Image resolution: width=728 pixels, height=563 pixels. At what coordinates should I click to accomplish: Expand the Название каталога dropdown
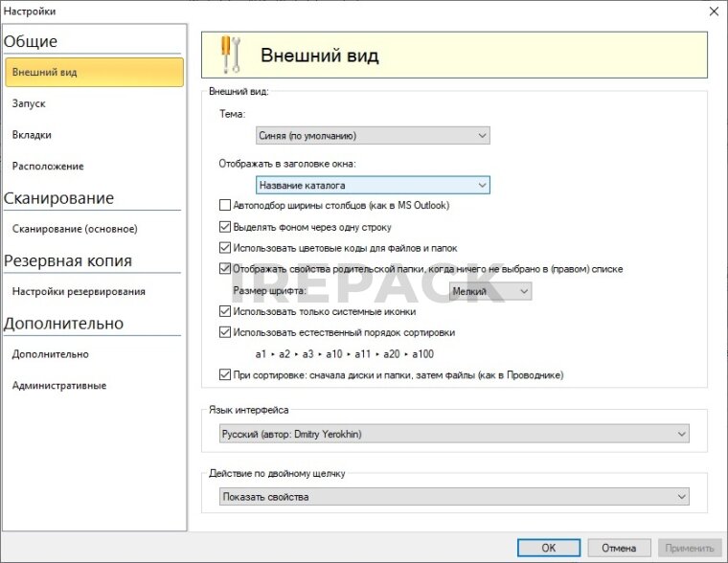pyautogui.click(x=373, y=185)
